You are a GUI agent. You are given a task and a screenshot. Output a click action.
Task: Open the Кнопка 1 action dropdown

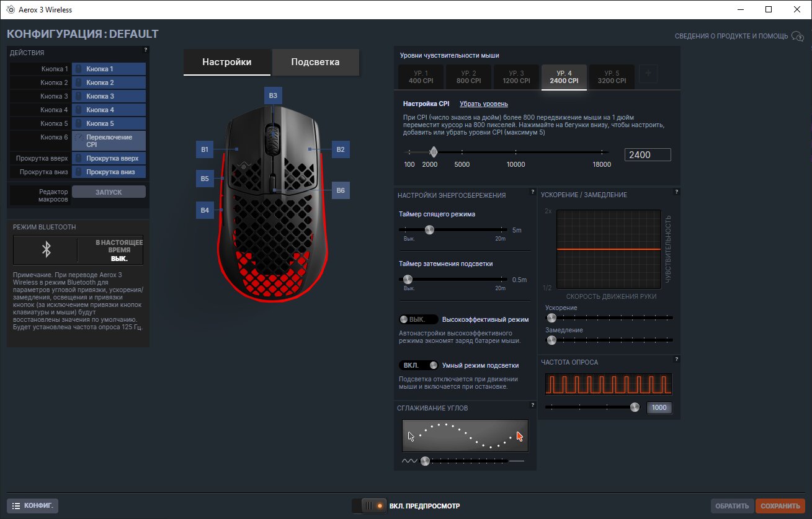point(109,69)
